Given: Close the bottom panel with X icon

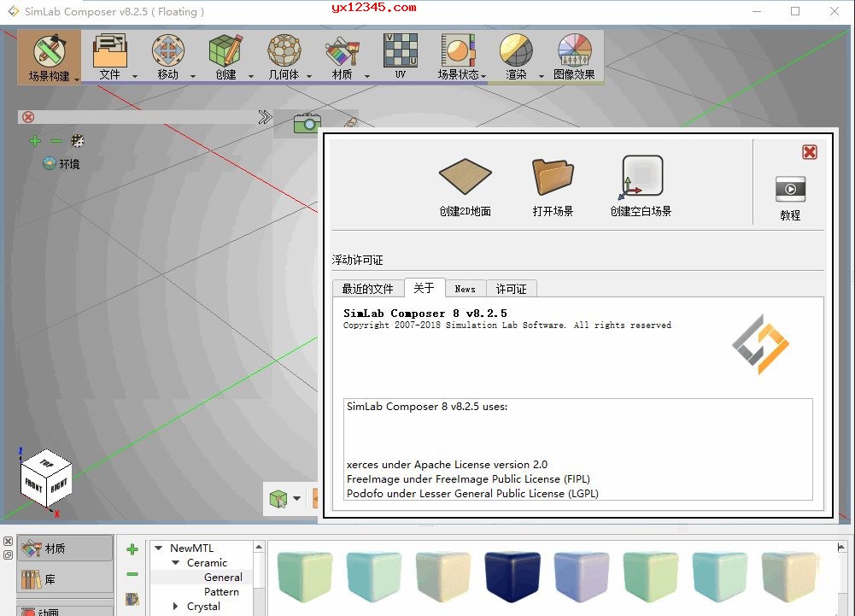Looking at the screenshot, I should tap(8, 542).
